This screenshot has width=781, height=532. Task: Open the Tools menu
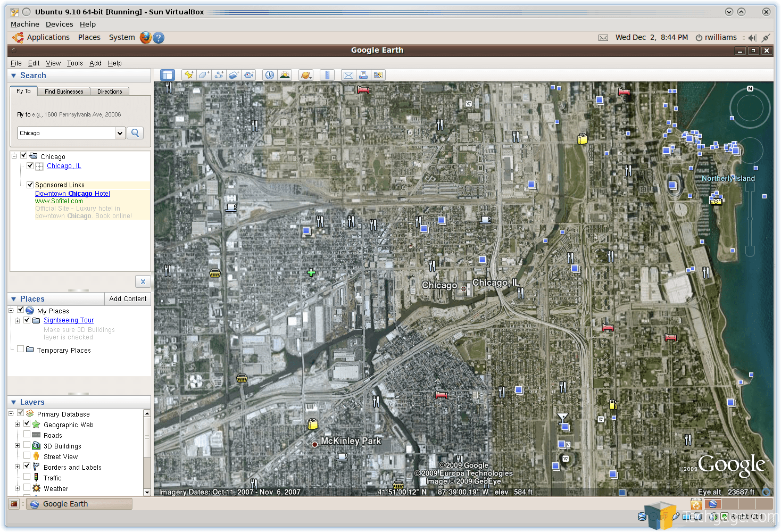(x=74, y=63)
